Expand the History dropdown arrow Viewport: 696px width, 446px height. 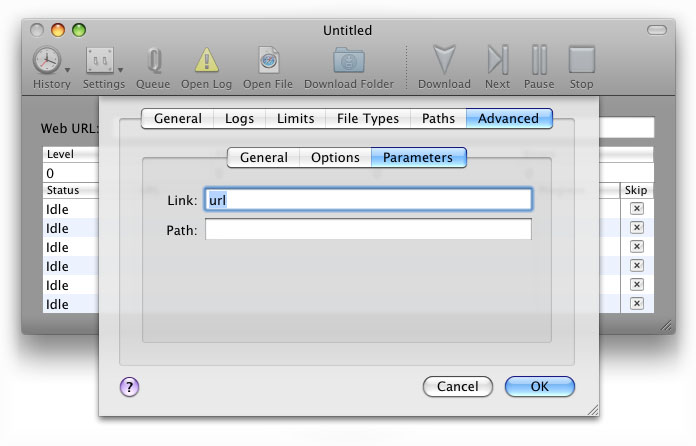click(x=67, y=70)
